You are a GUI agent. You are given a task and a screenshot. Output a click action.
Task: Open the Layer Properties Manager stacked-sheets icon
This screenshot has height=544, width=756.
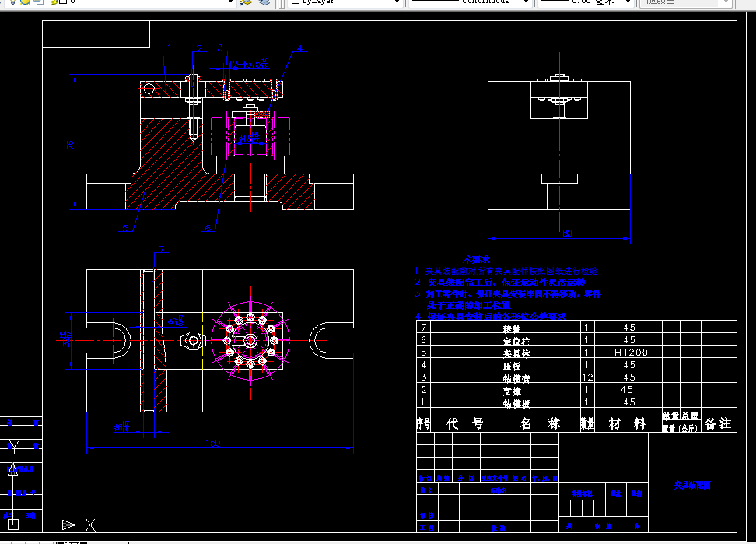coord(264,2)
